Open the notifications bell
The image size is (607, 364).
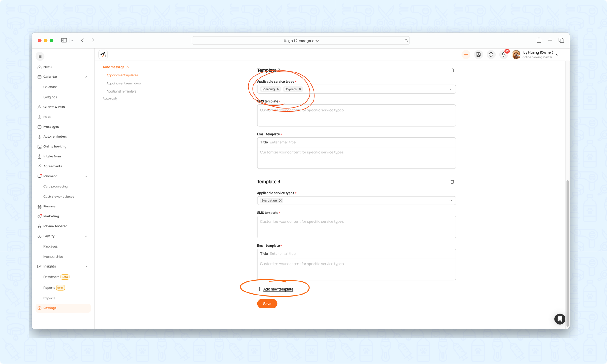(x=503, y=55)
